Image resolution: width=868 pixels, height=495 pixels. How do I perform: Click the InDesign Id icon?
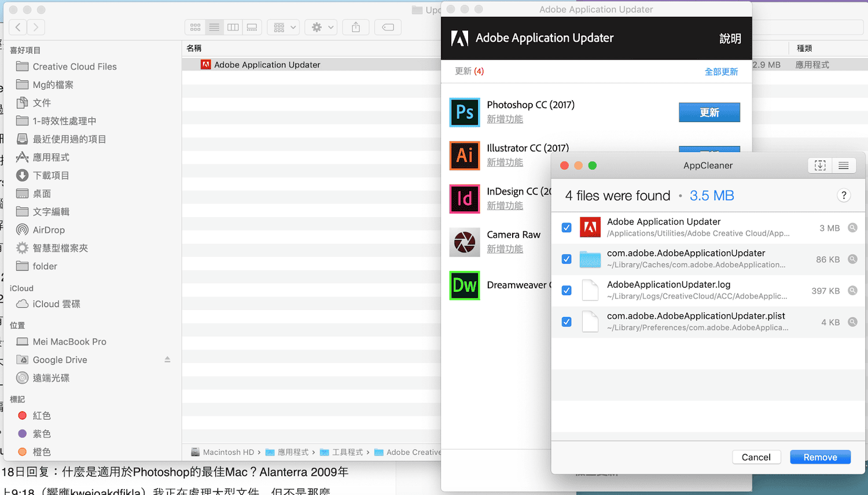(x=465, y=199)
